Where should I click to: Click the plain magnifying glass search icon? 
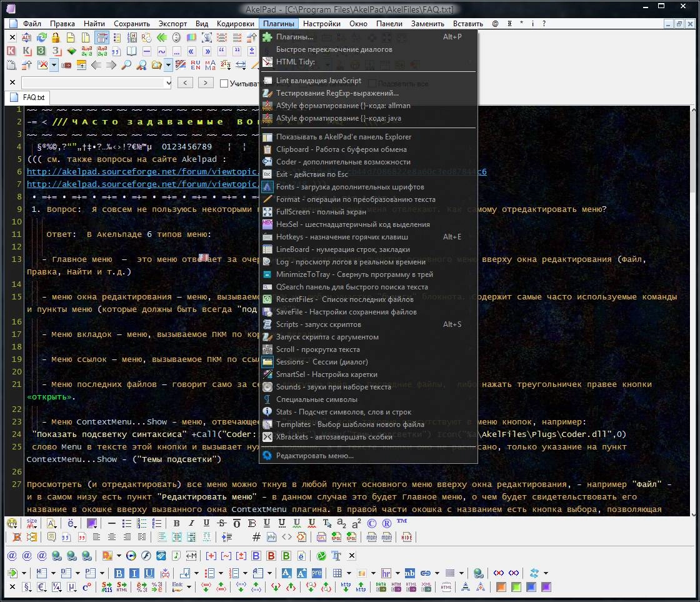(126, 65)
